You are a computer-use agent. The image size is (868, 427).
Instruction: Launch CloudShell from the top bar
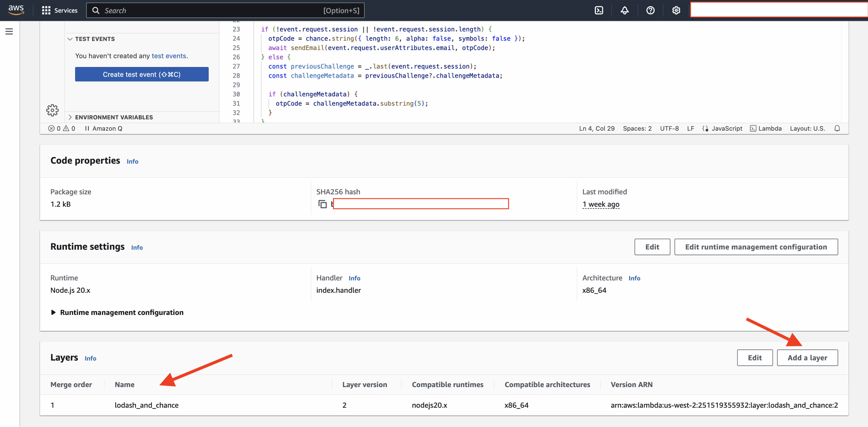pyautogui.click(x=599, y=10)
